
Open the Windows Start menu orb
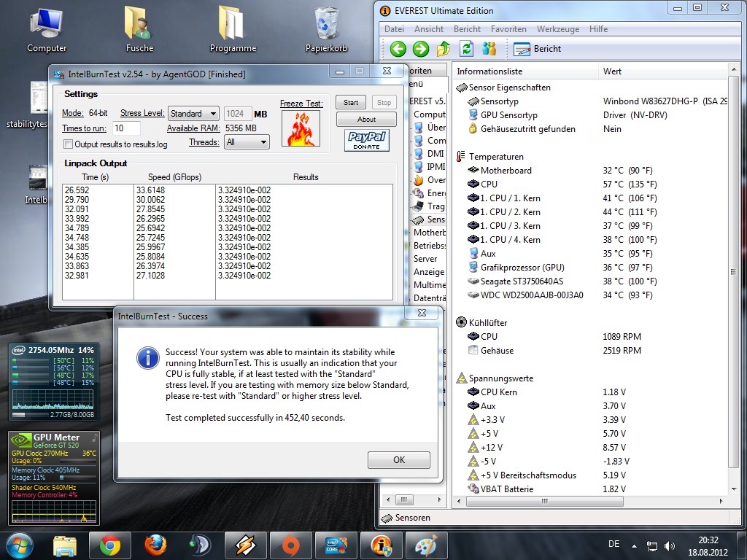[x=19, y=545]
